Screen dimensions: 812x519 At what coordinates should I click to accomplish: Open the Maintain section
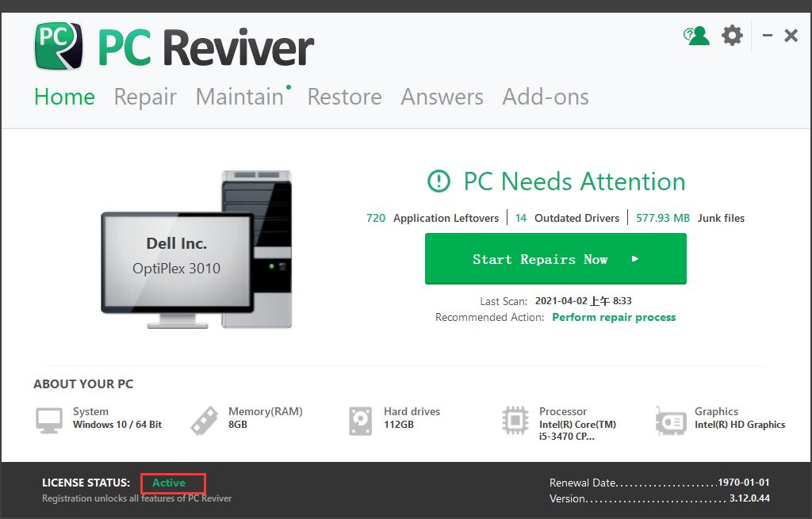239,97
